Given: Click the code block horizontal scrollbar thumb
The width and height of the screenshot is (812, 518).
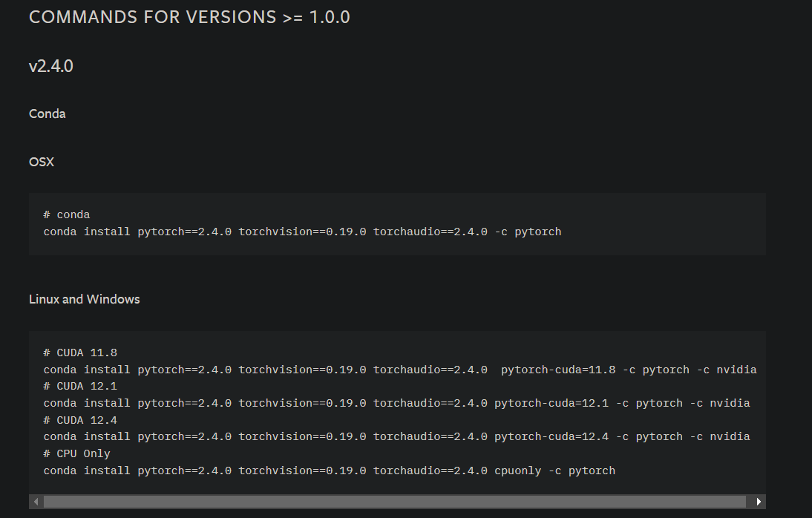Looking at the screenshot, I should click(x=395, y=502).
